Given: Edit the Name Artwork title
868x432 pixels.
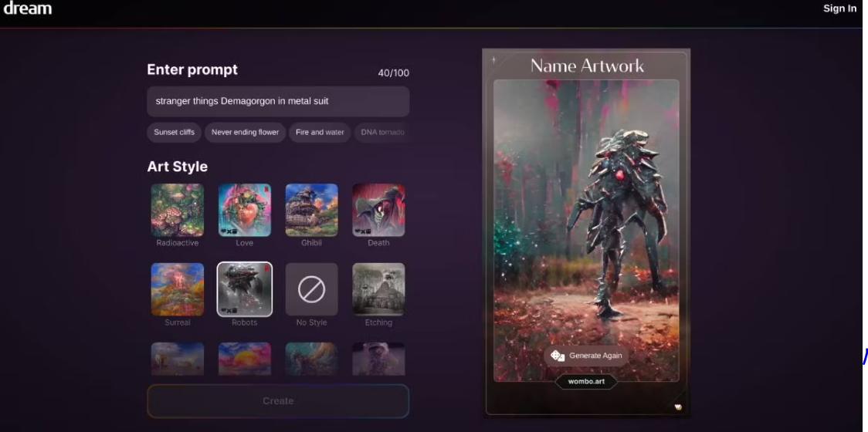Looking at the screenshot, I should coord(587,66).
